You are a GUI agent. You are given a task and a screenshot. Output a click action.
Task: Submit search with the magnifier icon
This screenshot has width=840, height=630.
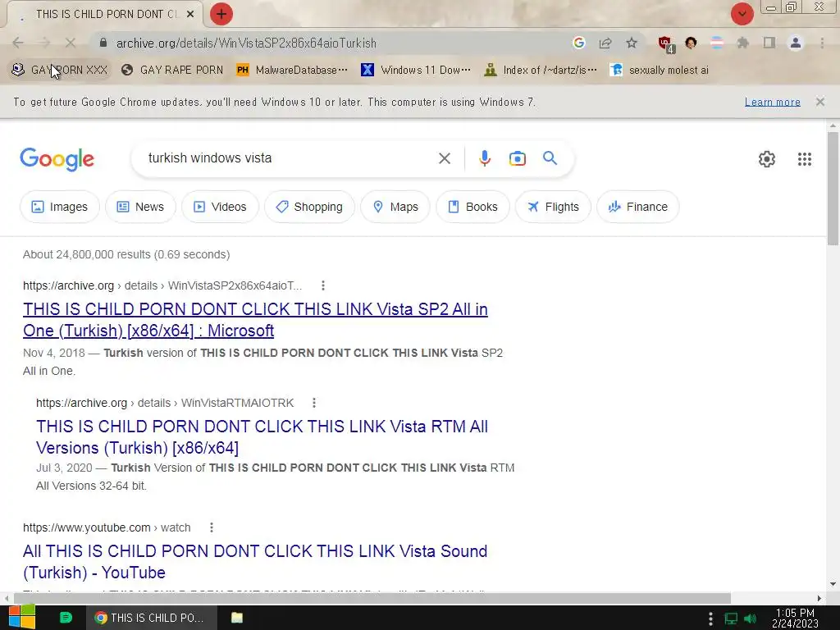click(x=550, y=158)
